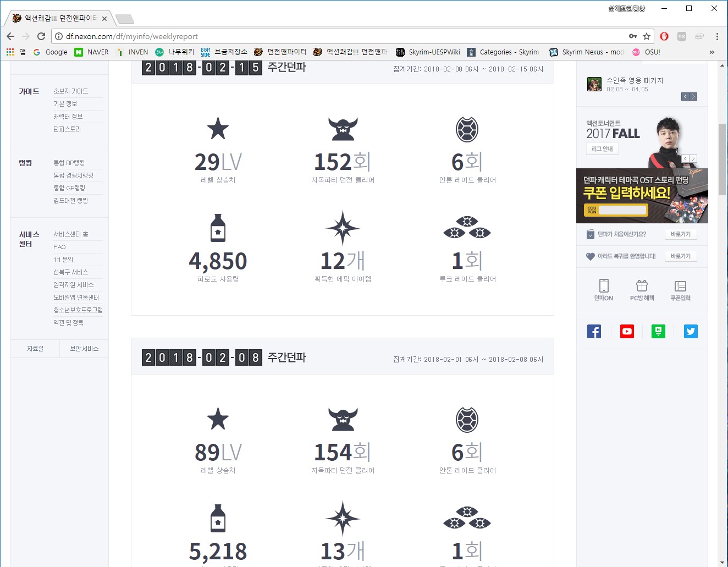728x567 pixels.
Task: Click the Facebook icon in sidebar
Action: click(x=594, y=332)
